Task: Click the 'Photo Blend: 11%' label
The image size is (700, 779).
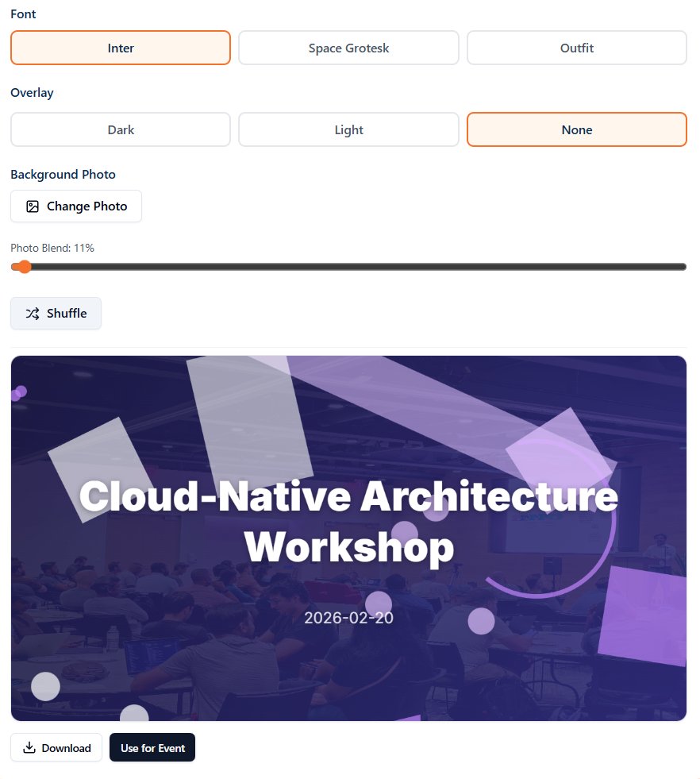Action: (x=52, y=248)
